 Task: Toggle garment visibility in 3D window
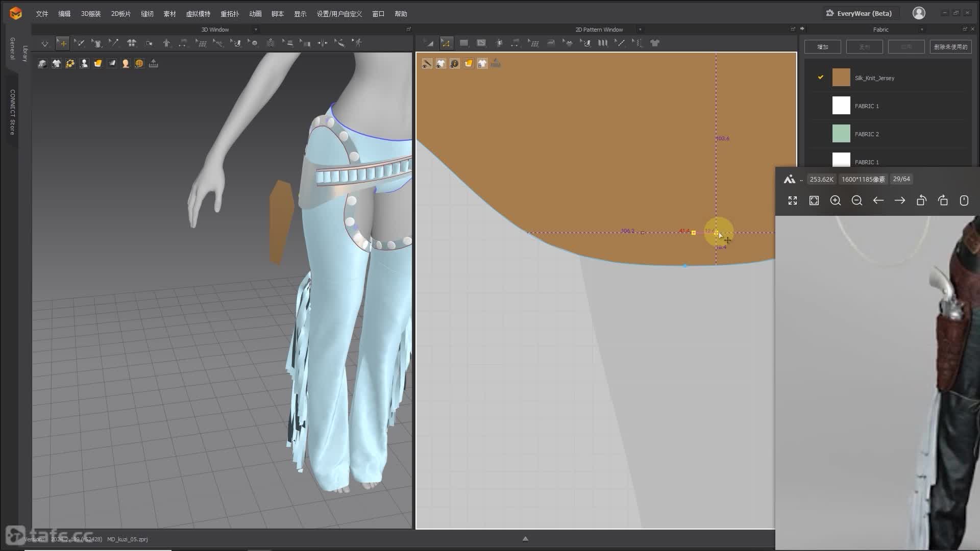[x=56, y=63]
